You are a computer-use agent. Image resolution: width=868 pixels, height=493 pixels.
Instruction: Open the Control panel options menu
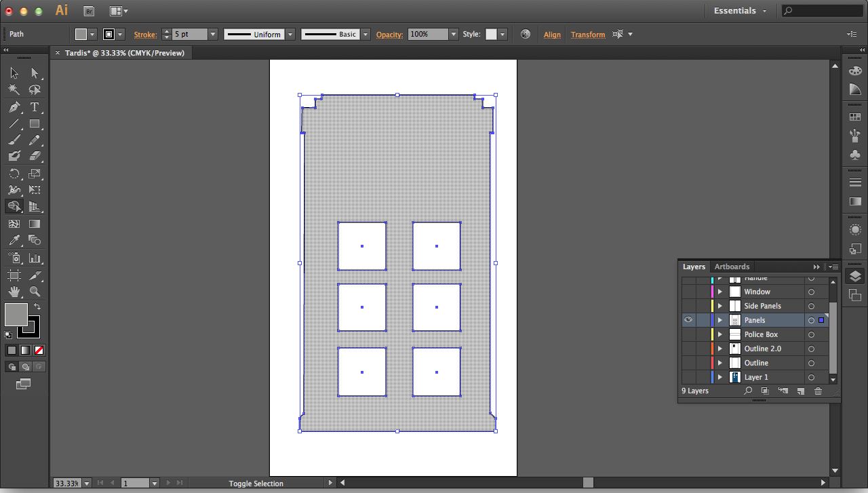tap(852, 34)
